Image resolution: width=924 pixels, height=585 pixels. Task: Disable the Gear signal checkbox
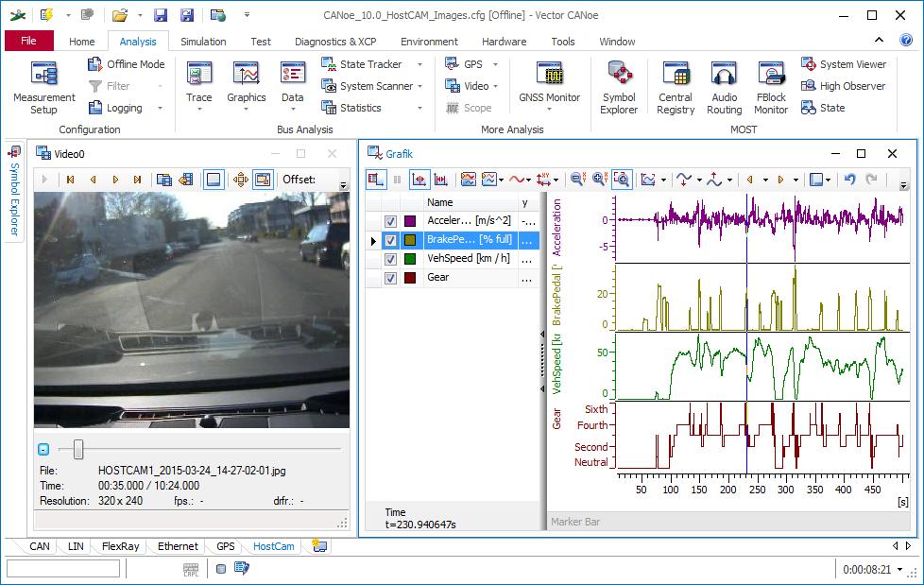pyautogui.click(x=390, y=278)
